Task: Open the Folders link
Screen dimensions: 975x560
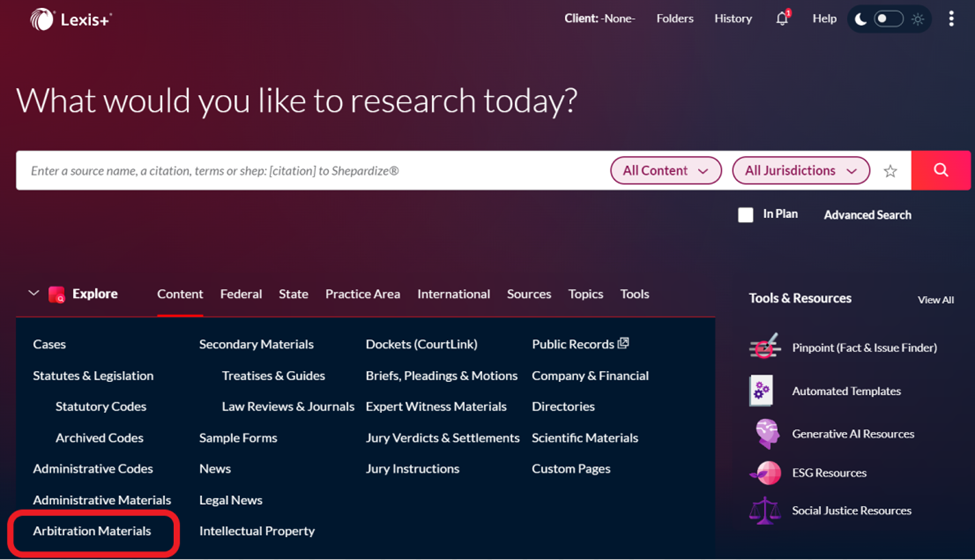Action: pyautogui.click(x=675, y=19)
